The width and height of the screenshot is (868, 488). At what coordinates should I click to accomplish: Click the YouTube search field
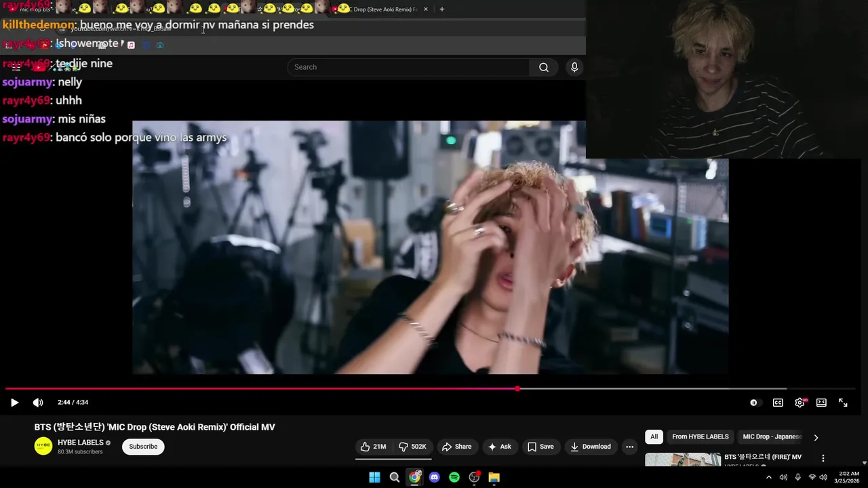(408, 67)
